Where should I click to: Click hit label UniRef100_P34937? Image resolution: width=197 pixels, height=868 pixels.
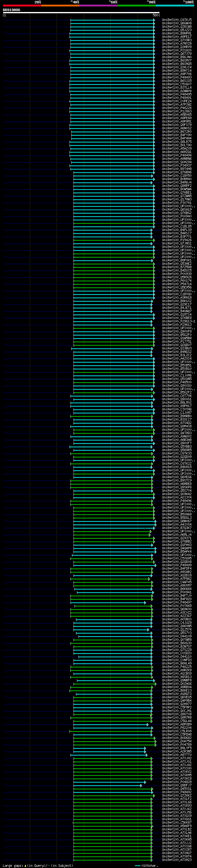pos(177,165)
